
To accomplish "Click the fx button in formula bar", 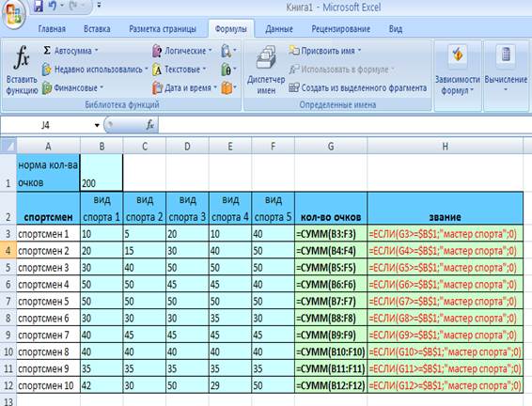I will pyautogui.click(x=149, y=126).
